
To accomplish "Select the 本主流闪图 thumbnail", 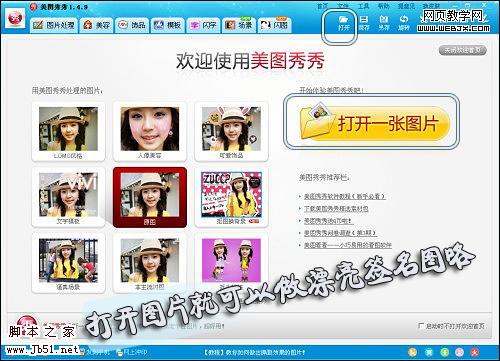I will coord(150,263).
